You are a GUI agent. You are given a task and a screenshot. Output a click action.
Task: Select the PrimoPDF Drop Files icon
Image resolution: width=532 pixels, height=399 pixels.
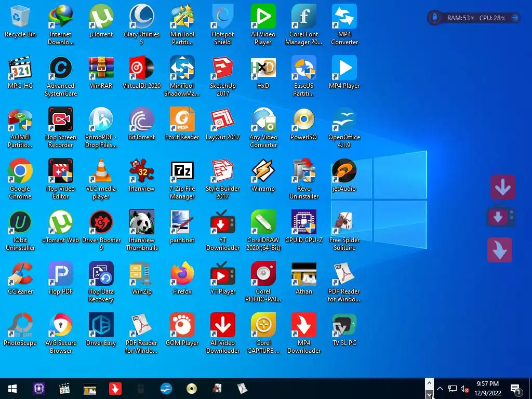point(101,128)
